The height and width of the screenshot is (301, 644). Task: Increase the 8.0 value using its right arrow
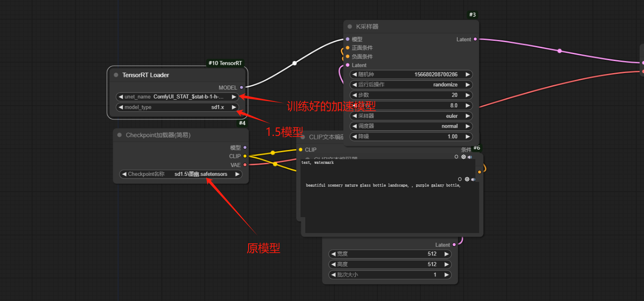click(x=468, y=105)
